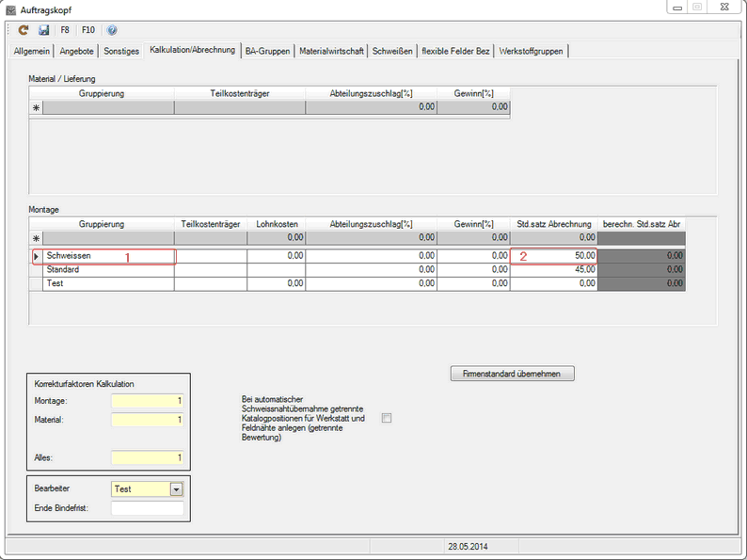This screenshot has width=747, height=560.
Task: Select Std.satz Abrechnung cell with 50,00
Action: click(553, 256)
